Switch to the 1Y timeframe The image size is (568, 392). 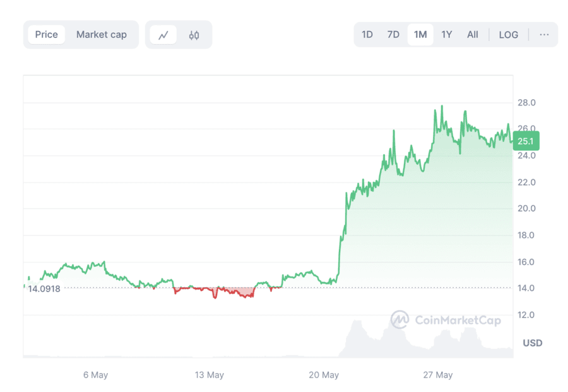click(446, 35)
